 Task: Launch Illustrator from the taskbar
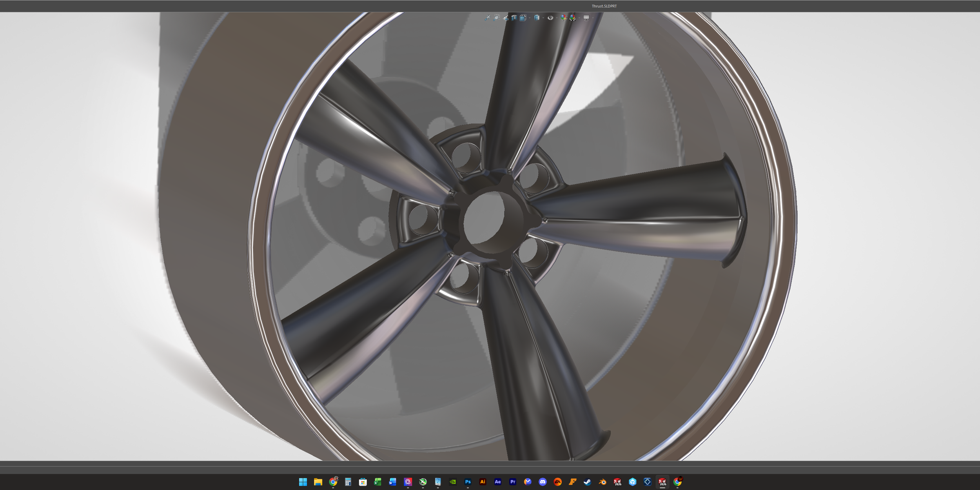tap(483, 482)
